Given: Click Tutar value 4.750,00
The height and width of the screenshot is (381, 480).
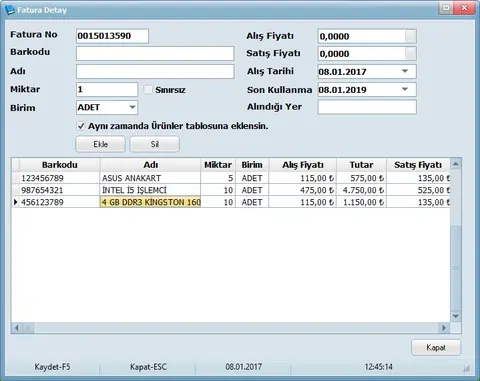Looking at the screenshot, I should coord(361,190).
